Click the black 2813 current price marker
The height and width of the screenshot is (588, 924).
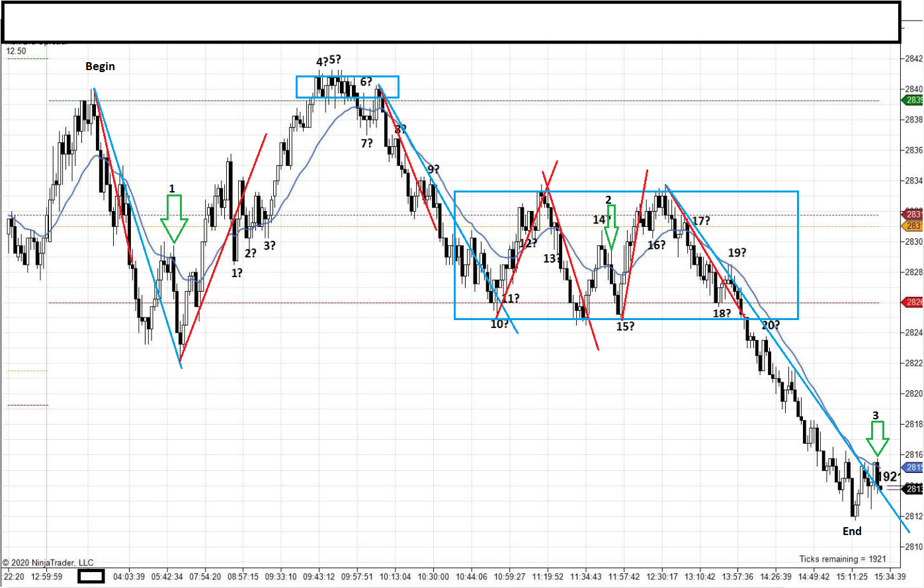[914, 489]
